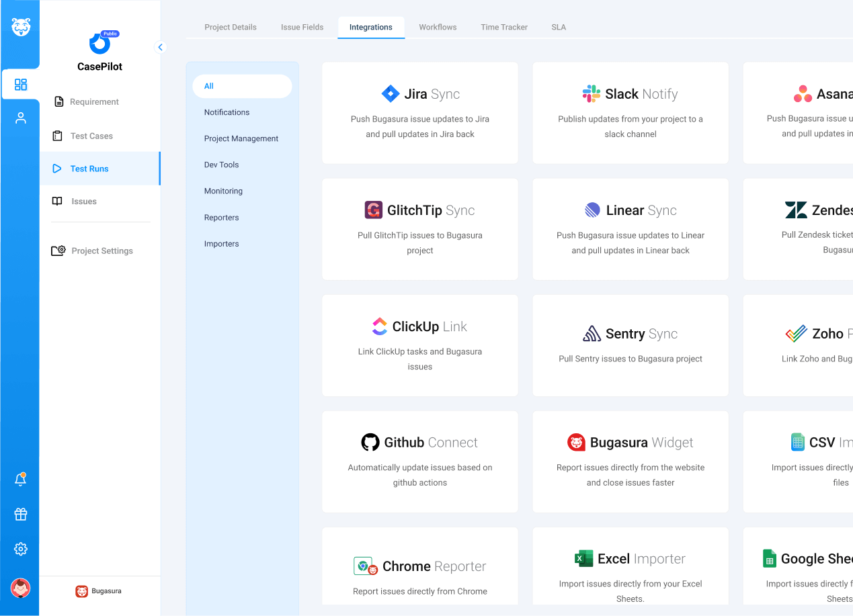
Task: Click the Sentry logo icon
Action: pos(592,334)
